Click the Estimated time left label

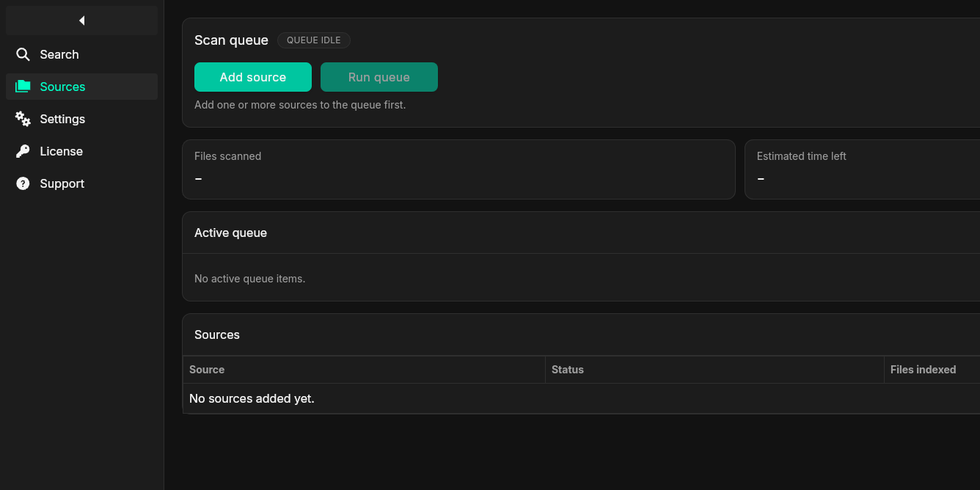(x=802, y=156)
